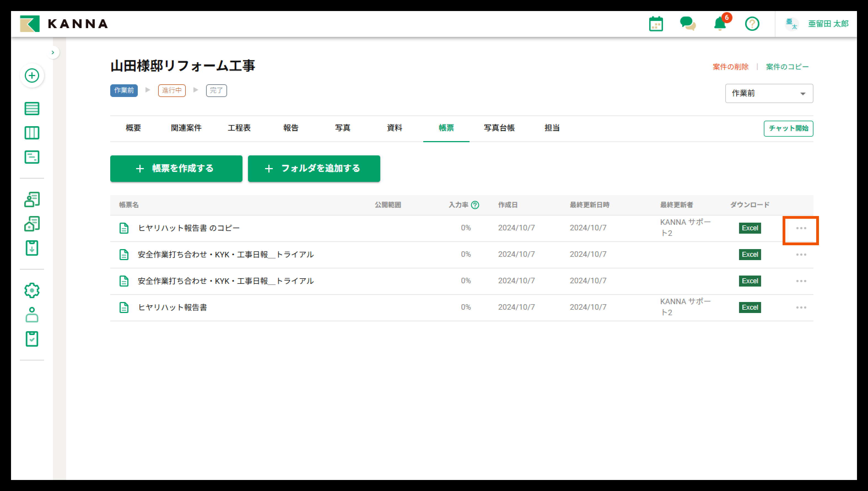Open the notifications bell with badge

coord(720,24)
